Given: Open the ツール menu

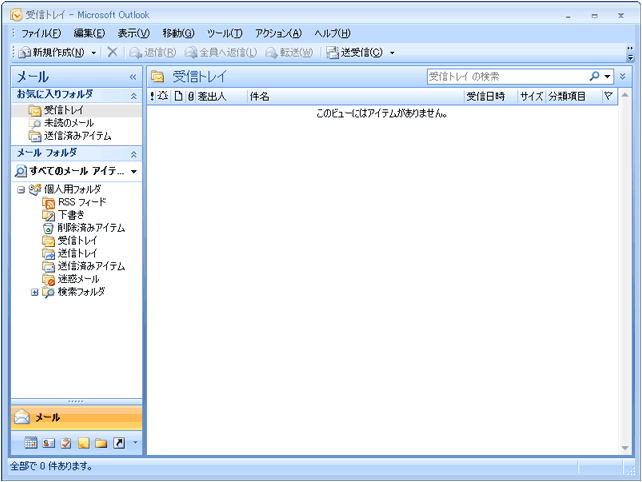Looking at the screenshot, I should (x=224, y=33).
